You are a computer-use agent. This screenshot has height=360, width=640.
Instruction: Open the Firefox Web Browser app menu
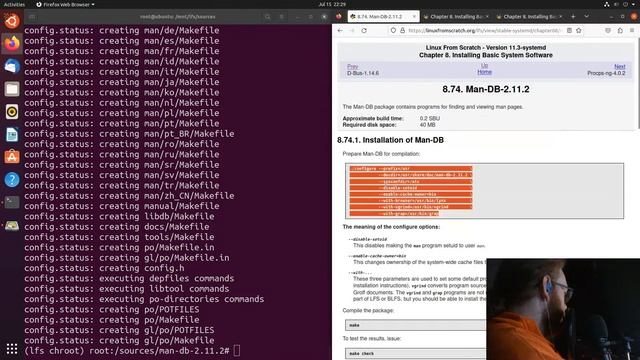[65, 4]
